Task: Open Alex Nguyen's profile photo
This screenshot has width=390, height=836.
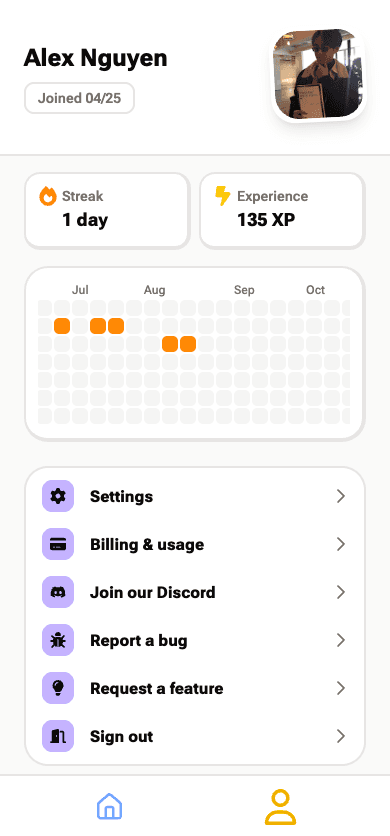Action: pos(320,74)
